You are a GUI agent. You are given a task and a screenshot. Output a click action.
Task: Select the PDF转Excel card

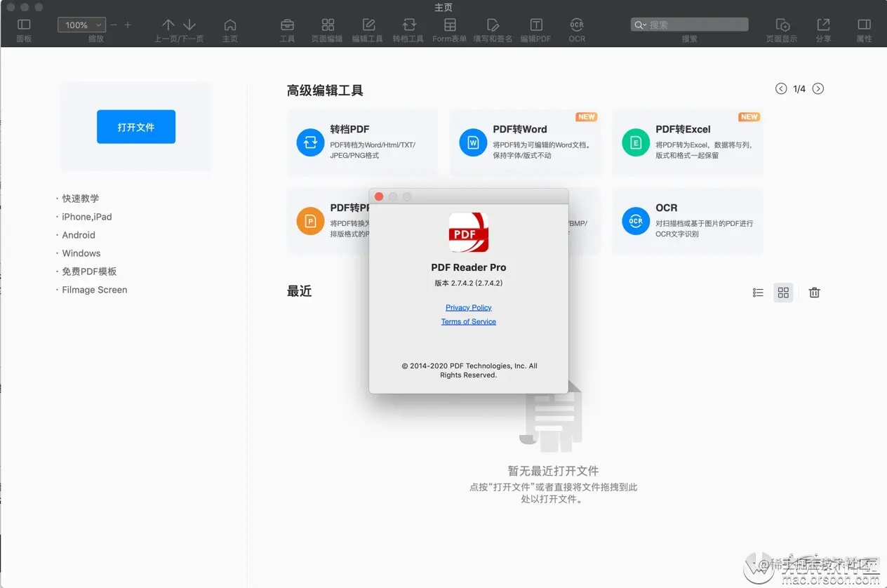pos(688,142)
